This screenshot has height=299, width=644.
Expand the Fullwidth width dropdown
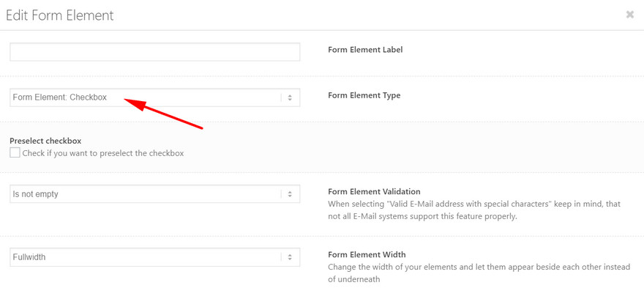(x=155, y=257)
